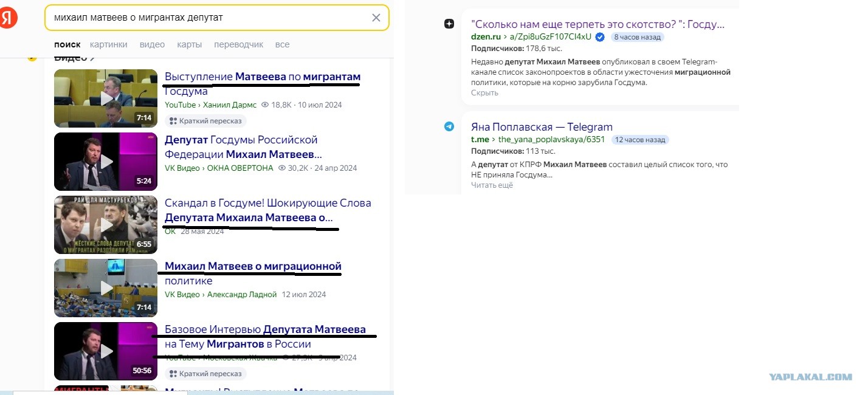Click the views eye icon beside 30,2K

tap(281, 168)
